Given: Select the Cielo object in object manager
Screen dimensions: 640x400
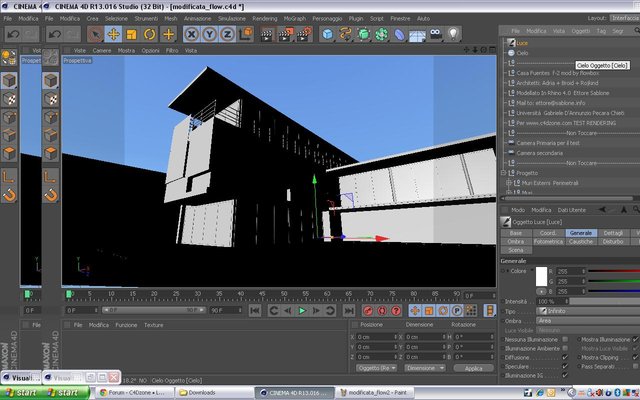Looking at the screenshot, I should coord(522,53).
